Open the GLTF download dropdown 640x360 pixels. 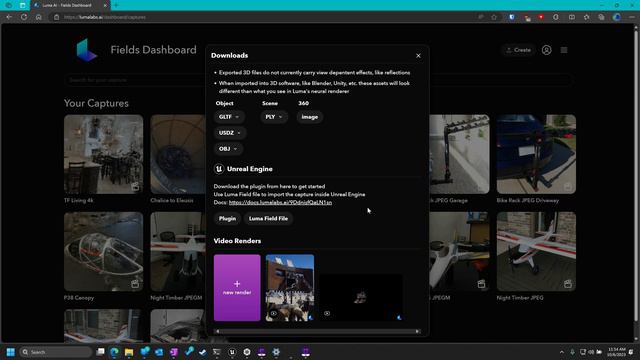229,117
